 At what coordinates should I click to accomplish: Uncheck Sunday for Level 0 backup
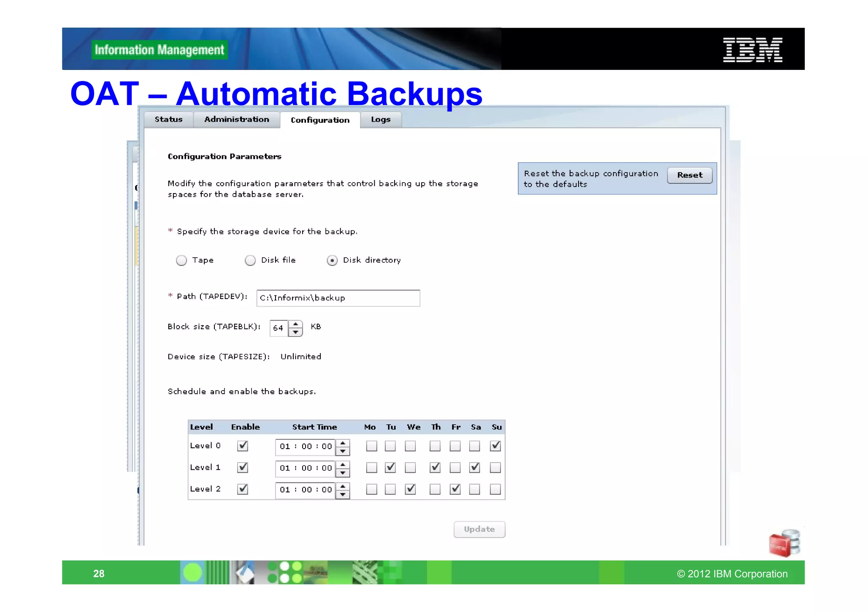495,446
